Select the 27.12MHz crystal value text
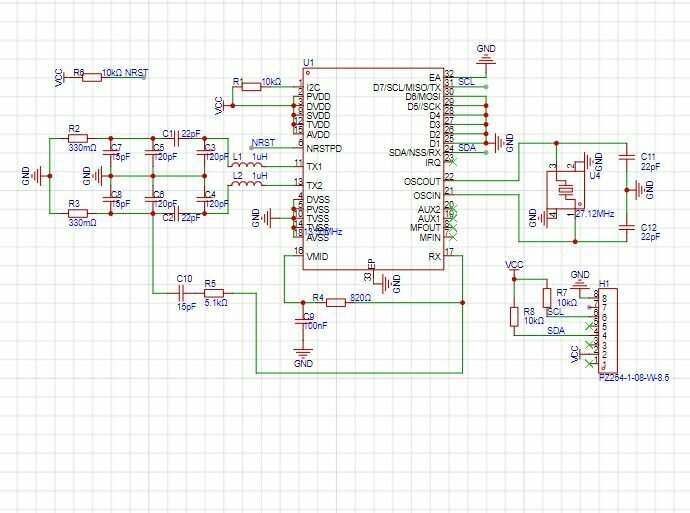Screen dimensions: 690x513 595,214
